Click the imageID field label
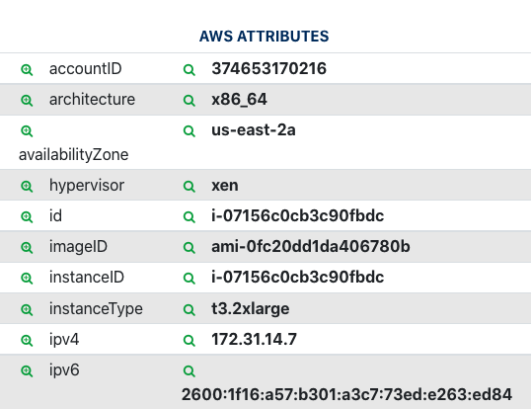This screenshot has width=532, height=409. [78, 247]
